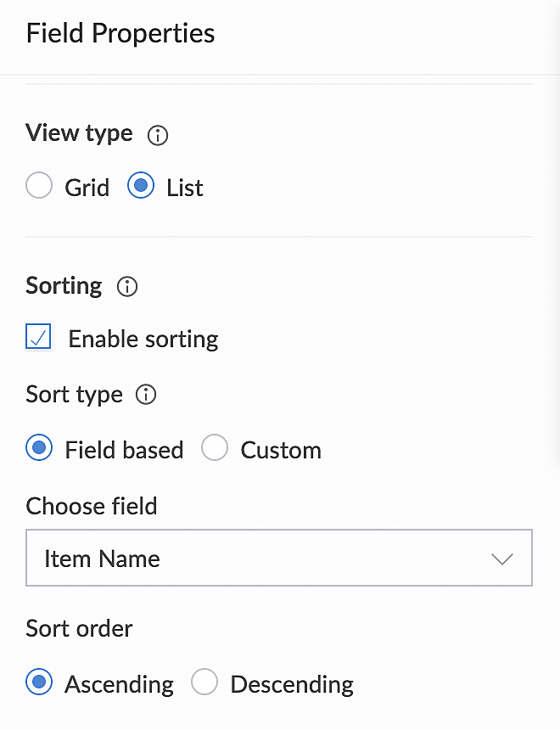Click the Sorting section heading
The height and width of the screenshot is (730, 560).
(64, 286)
